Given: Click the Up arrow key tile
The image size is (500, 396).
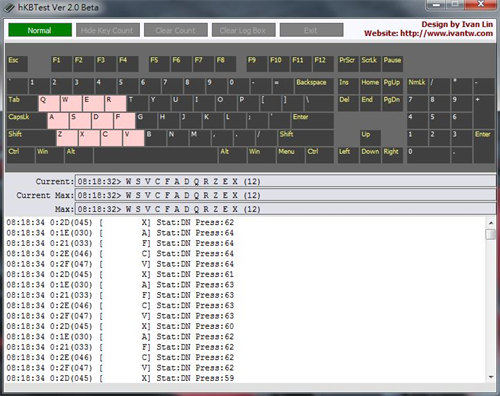Looking at the screenshot, I should pos(370,138).
